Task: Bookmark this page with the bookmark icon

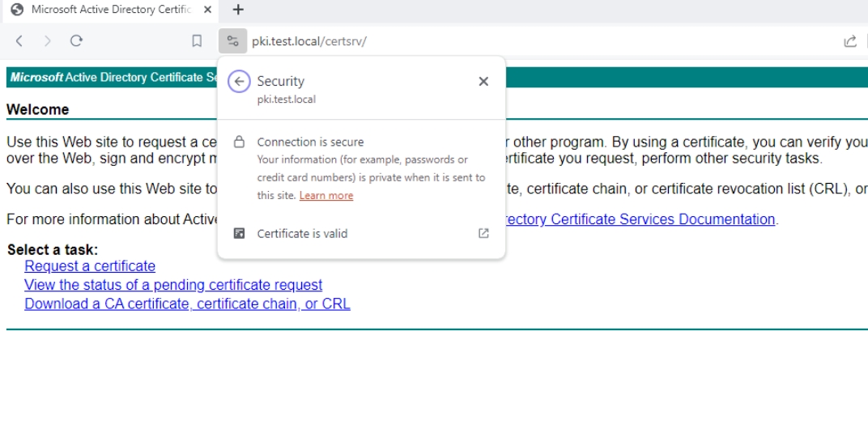Action: [x=197, y=41]
